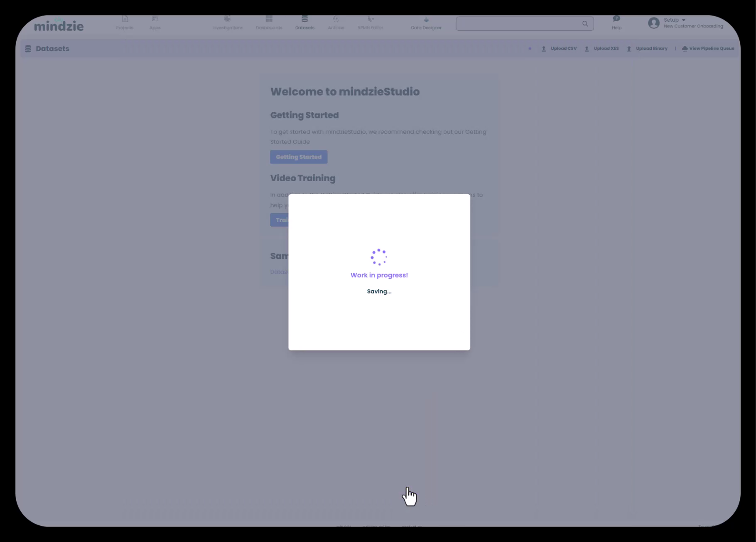Expand the Setup dropdown arrow
Image resolution: width=756 pixels, height=542 pixels.
pyautogui.click(x=683, y=20)
